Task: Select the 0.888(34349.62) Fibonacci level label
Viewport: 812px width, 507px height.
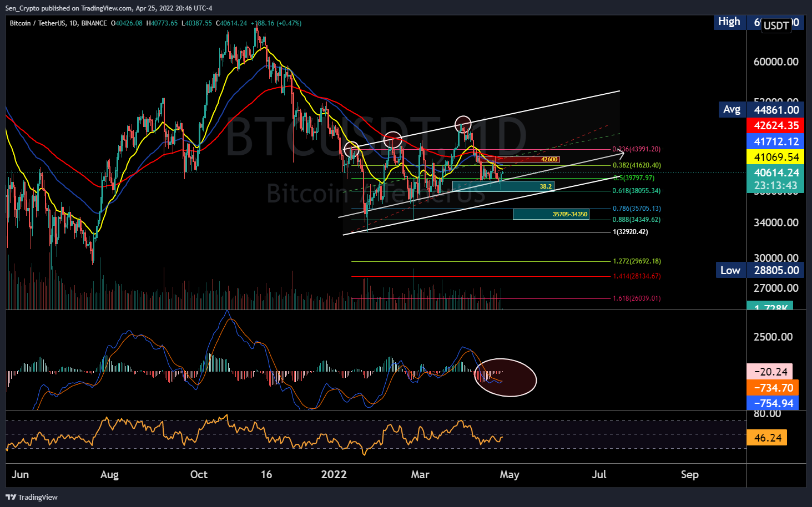Action: [x=637, y=220]
